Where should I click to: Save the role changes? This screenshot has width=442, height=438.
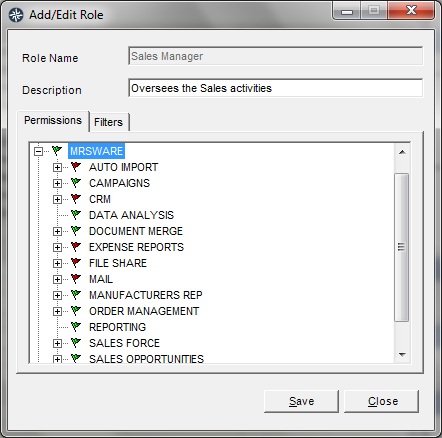pyautogui.click(x=301, y=401)
